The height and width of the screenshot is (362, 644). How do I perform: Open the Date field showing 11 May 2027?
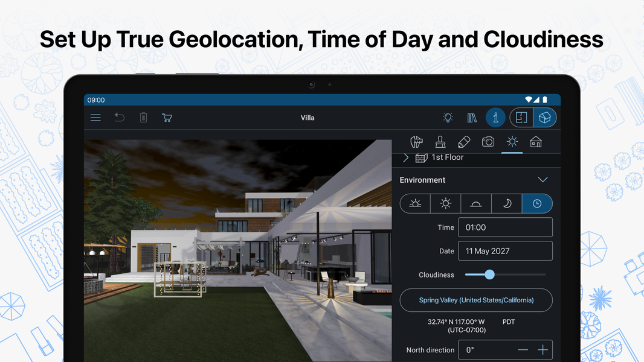pos(505,251)
